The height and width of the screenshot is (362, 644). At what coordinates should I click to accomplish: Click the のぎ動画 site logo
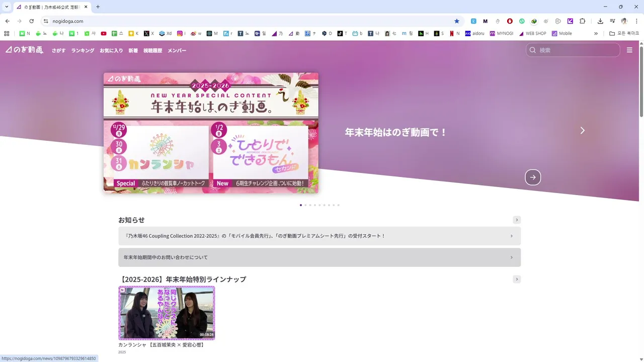coord(25,50)
